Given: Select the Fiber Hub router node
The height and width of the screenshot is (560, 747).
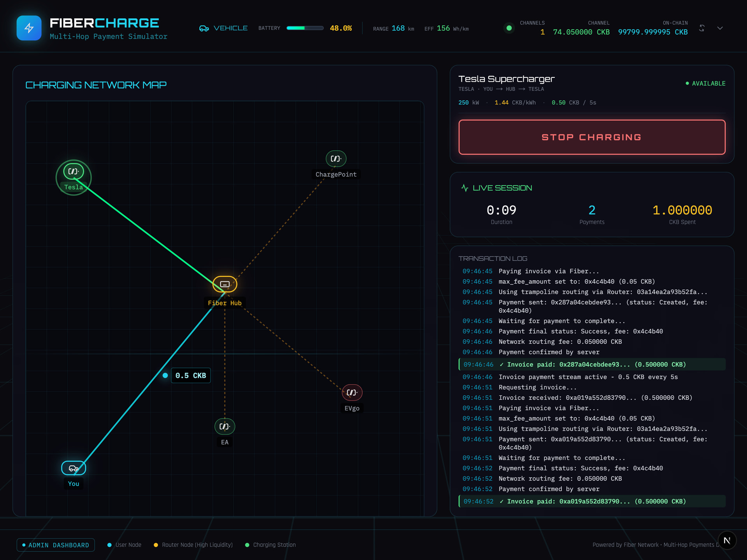Looking at the screenshot, I should [225, 284].
